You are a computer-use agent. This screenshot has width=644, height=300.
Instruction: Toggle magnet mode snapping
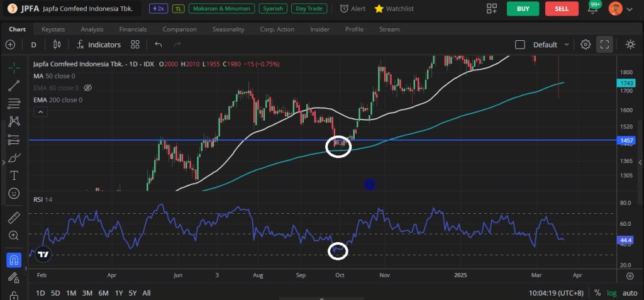tap(14, 260)
